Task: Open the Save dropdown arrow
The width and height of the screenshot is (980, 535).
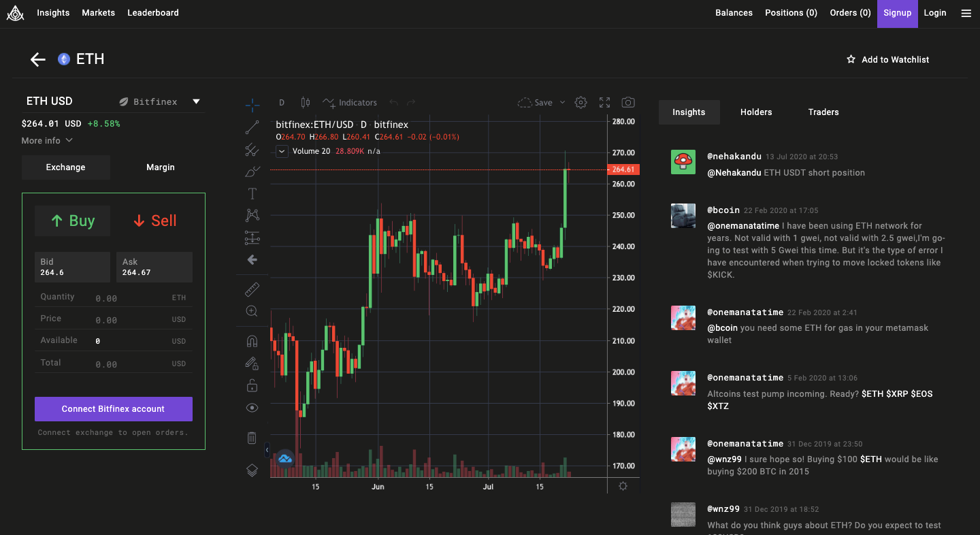Action: pos(562,103)
